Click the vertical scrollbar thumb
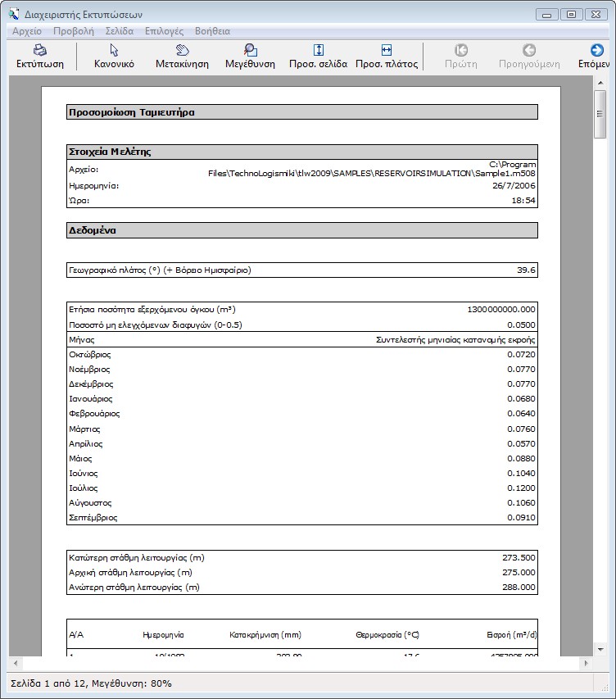Viewport: 616px width, 699px height. click(x=600, y=115)
